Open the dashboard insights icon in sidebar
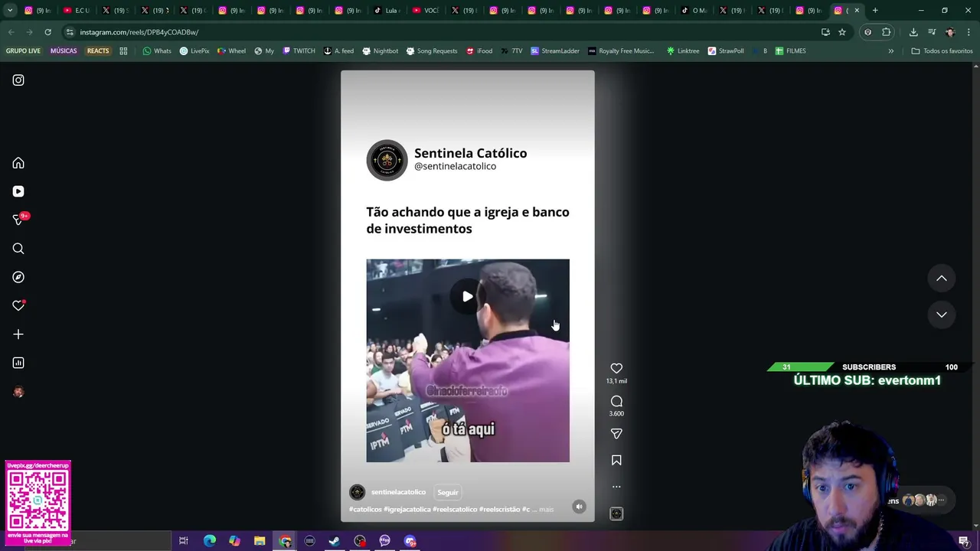The image size is (980, 551). point(18,363)
